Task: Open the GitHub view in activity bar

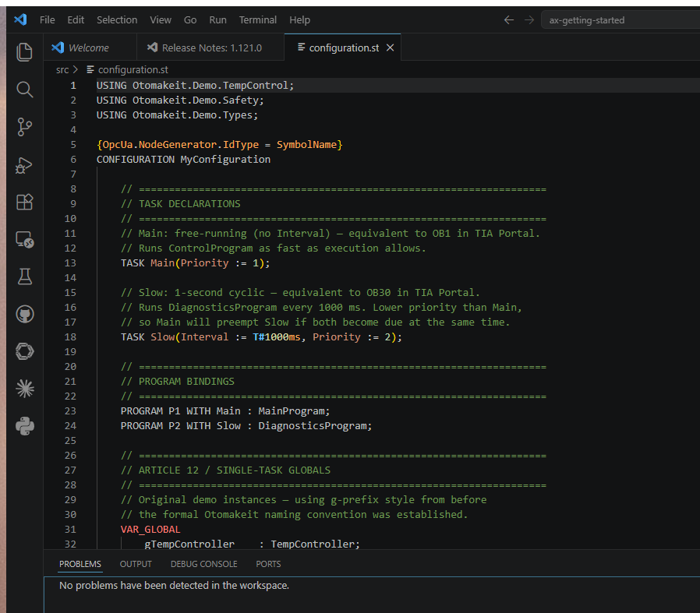Action: (24, 314)
